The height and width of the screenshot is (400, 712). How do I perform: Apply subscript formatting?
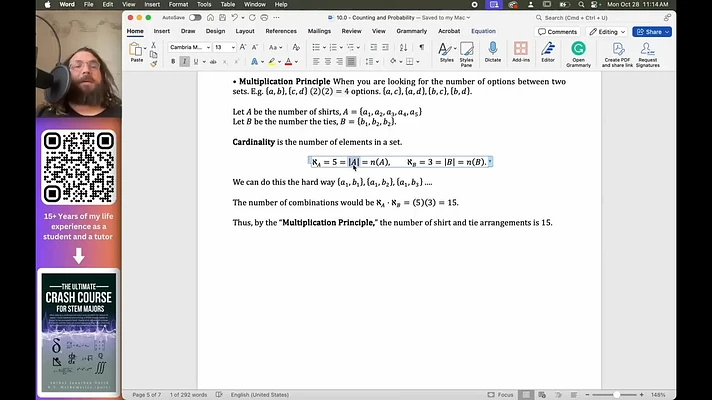[x=225, y=62]
